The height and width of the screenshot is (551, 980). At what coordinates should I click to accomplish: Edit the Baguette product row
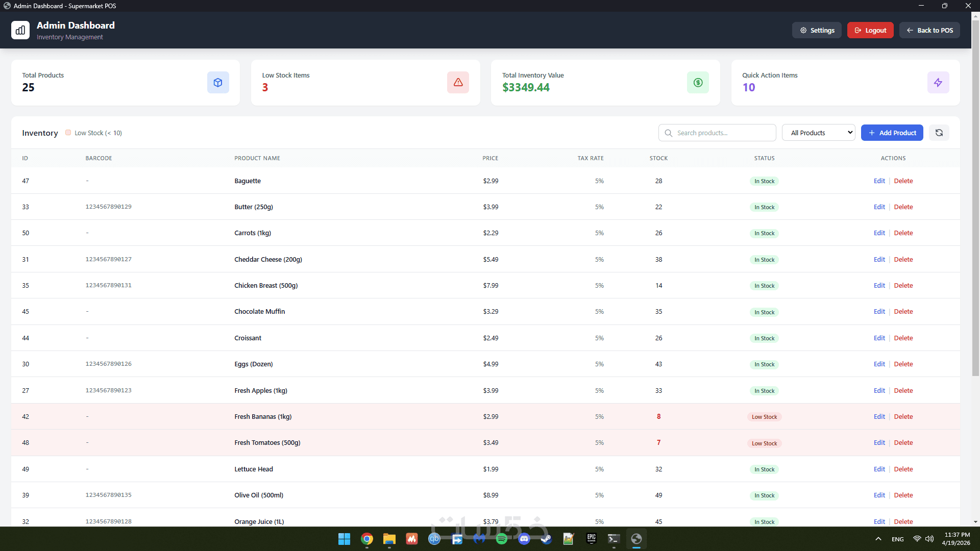click(879, 181)
